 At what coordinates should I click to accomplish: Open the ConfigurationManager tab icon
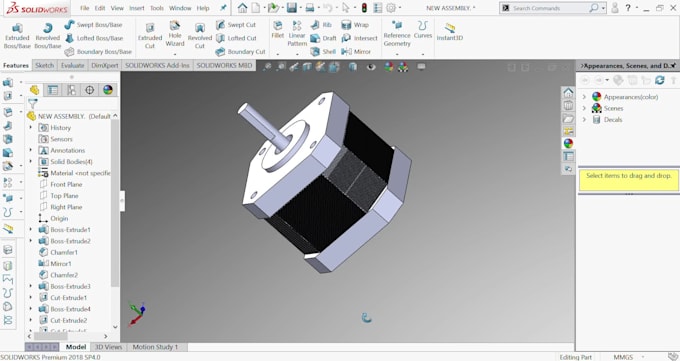[71, 90]
